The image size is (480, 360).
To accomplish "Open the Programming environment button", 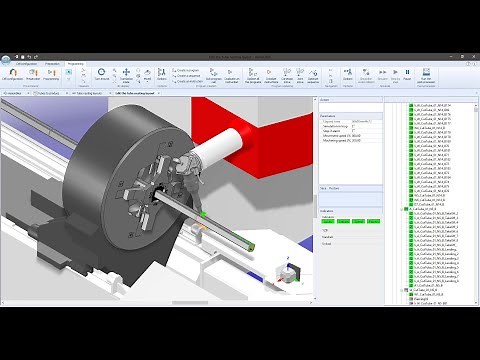I will 51,75.
